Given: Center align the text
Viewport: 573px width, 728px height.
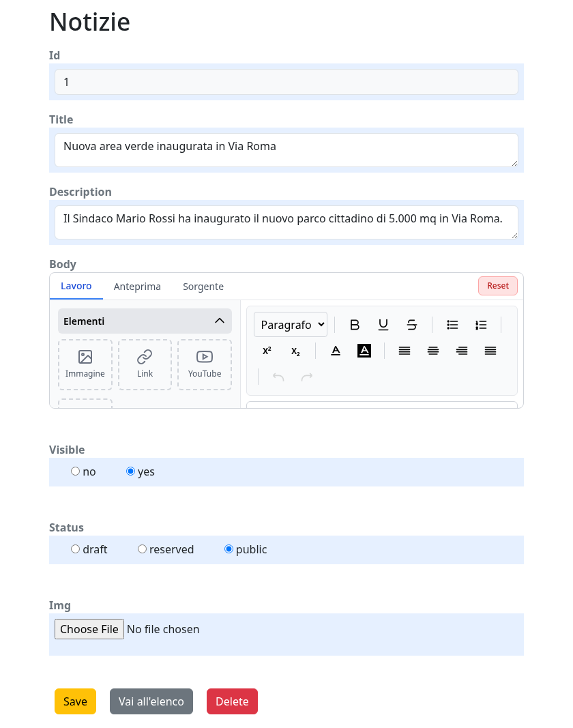Looking at the screenshot, I should tap(433, 351).
